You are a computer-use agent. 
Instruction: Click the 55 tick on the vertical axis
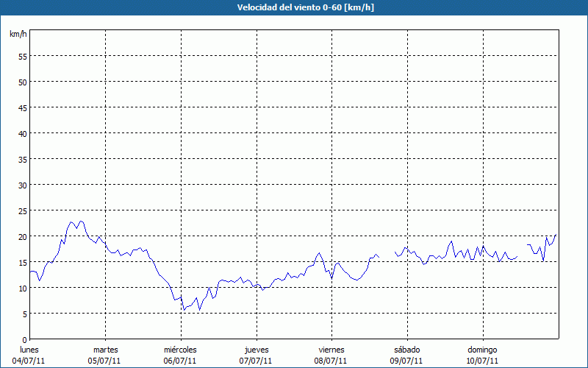22,56
